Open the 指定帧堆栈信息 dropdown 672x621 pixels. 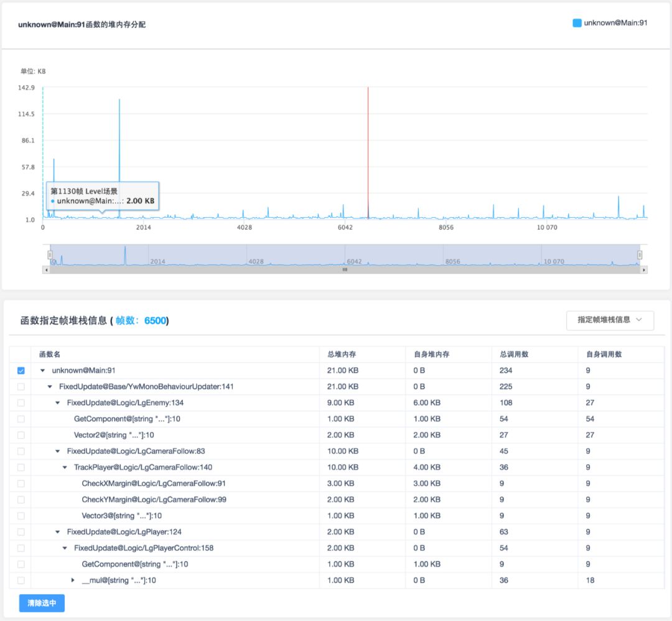point(610,320)
